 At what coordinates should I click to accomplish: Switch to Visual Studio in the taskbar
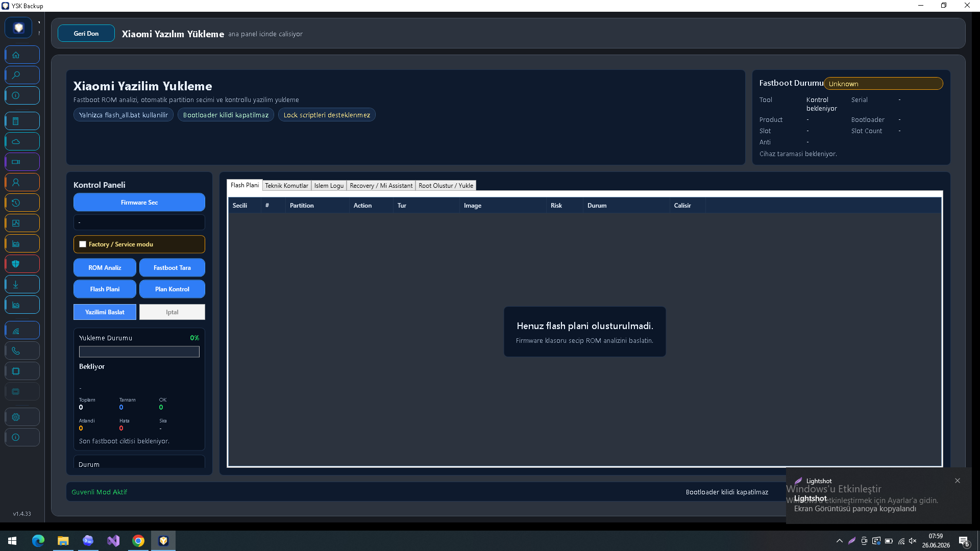click(113, 541)
